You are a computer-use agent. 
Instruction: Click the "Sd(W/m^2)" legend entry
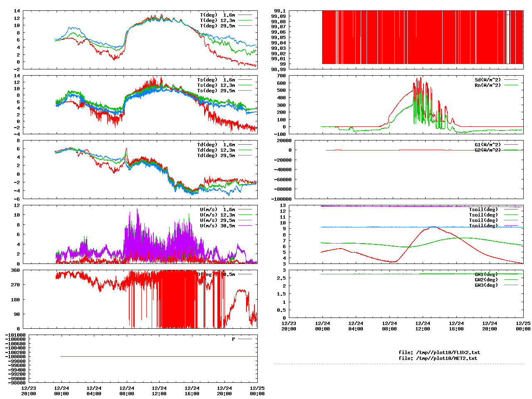488,80
